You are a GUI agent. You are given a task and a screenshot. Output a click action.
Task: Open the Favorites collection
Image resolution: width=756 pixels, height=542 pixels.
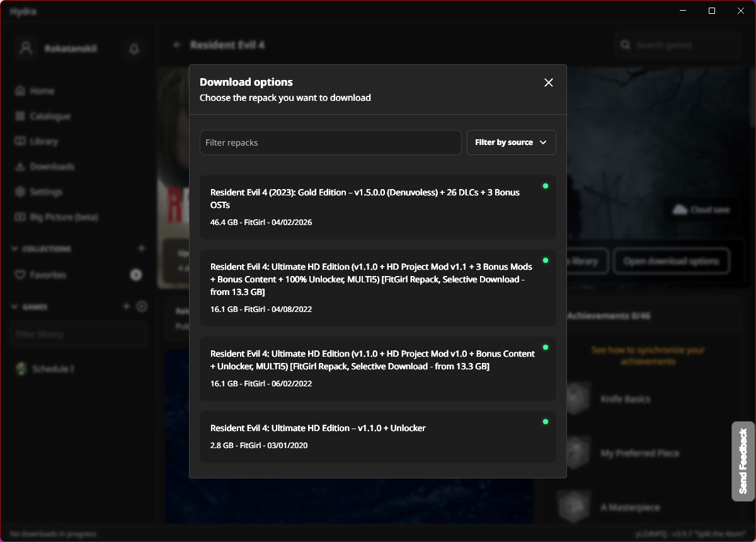[x=79, y=275]
